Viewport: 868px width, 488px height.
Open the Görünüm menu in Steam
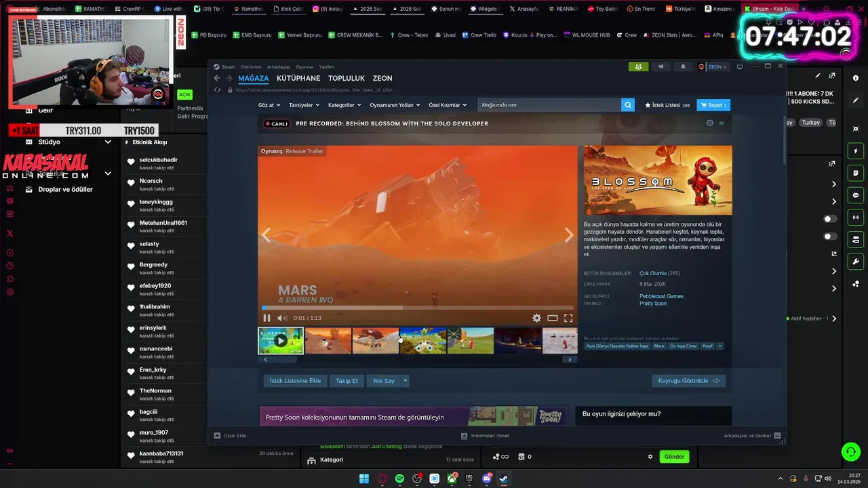pyautogui.click(x=251, y=67)
